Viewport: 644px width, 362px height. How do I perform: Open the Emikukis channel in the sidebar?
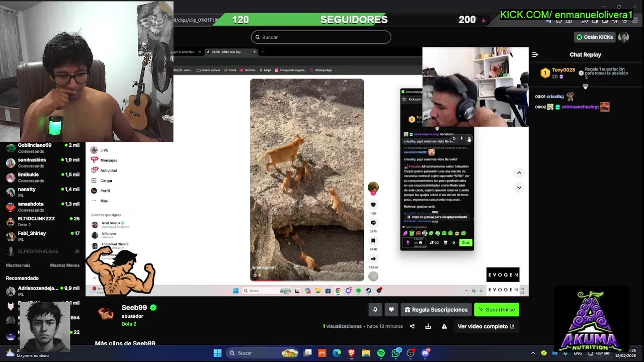(x=42, y=177)
